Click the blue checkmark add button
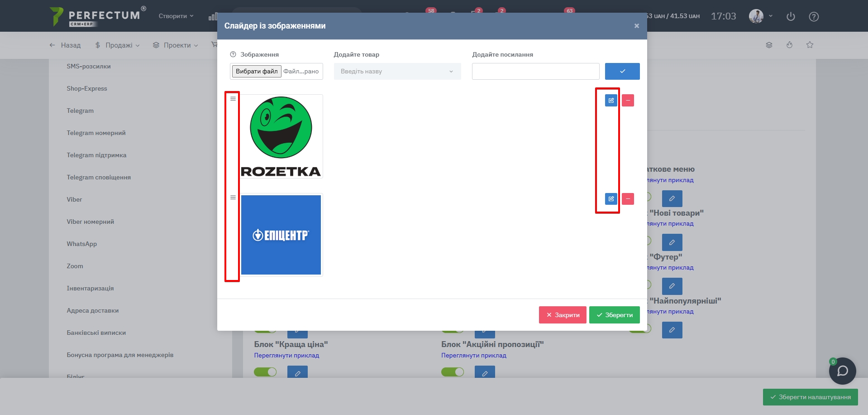Screen dimensions: 868x415 coord(622,71)
